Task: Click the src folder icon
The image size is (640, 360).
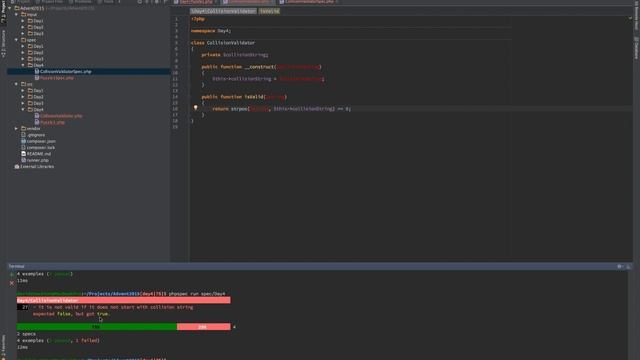Action: (x=23, y=84)
